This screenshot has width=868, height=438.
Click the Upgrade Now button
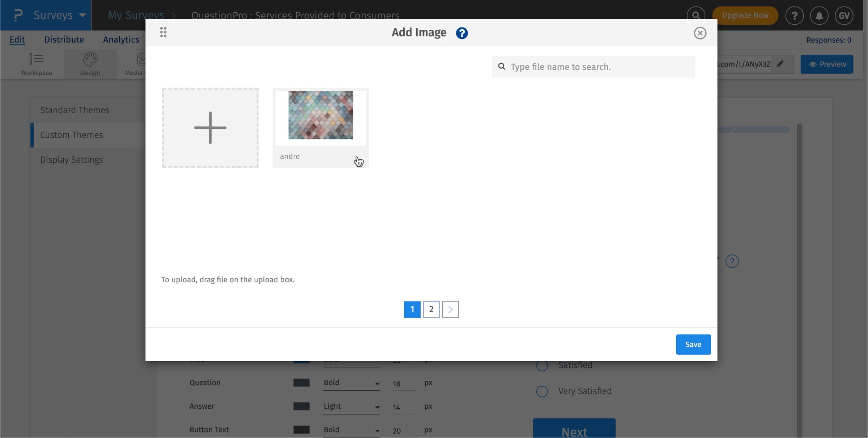coord(745,15)
